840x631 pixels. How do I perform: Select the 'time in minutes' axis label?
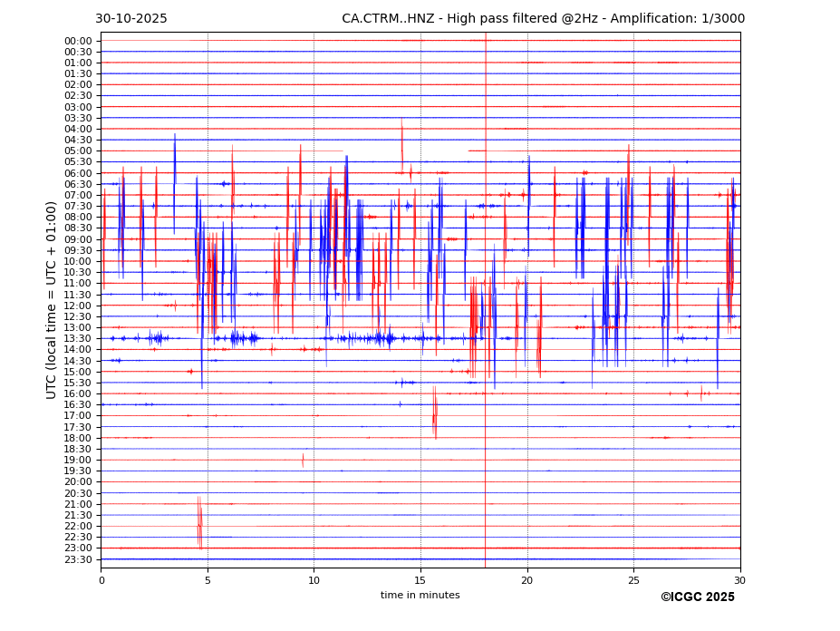pos(420,595)
